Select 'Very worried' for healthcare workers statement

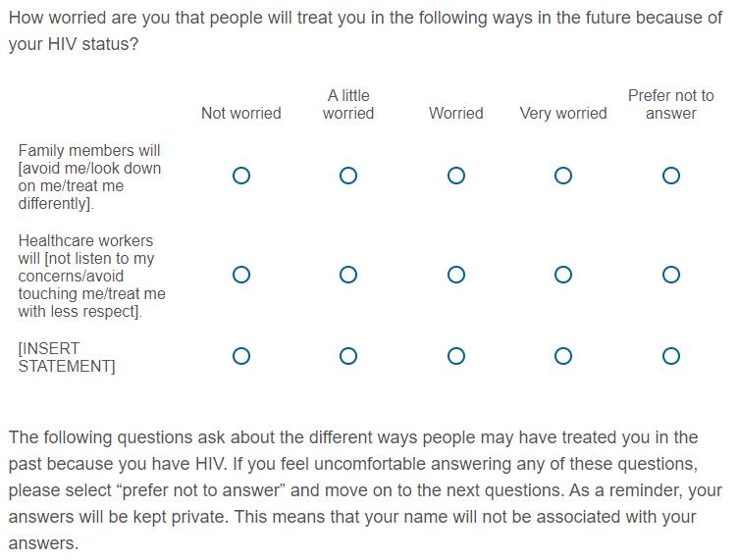pos(563,276)
